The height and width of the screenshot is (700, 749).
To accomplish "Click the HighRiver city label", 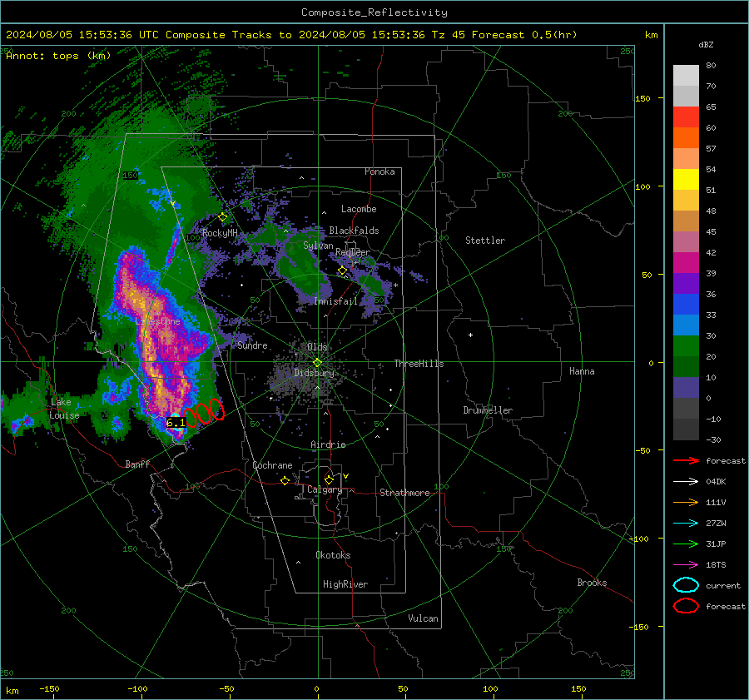I will (345, 584).
